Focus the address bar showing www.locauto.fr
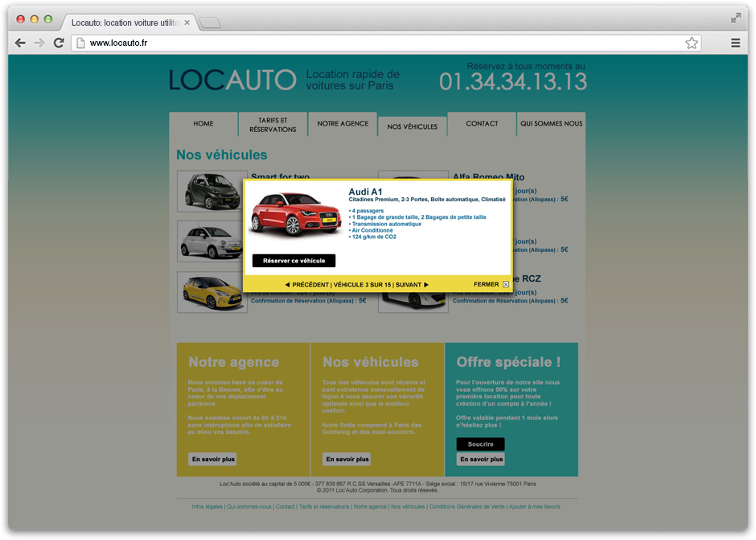The height and width of the screenshot is (540, 756). tap(386, 43)
